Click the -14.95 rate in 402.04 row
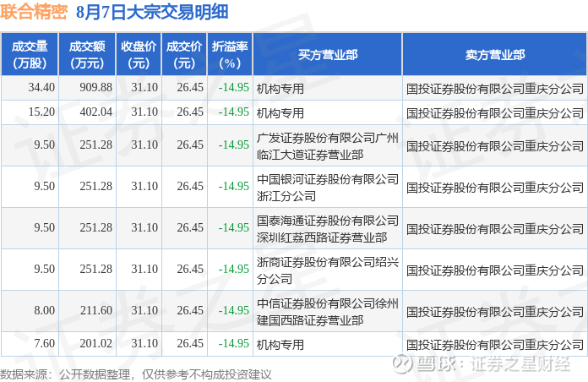This screenshot has height=382, width=588. 234,112
